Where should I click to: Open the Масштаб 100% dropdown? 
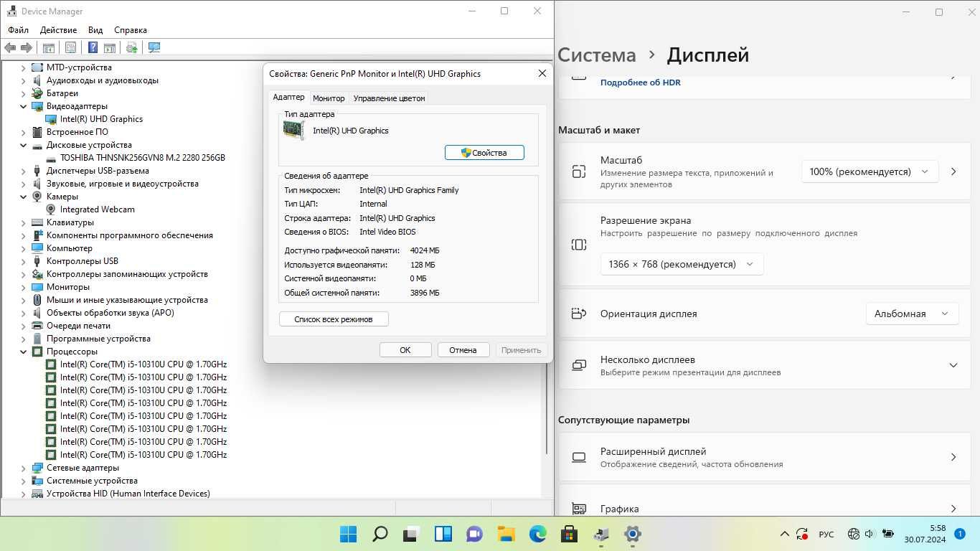pos(870,171)
